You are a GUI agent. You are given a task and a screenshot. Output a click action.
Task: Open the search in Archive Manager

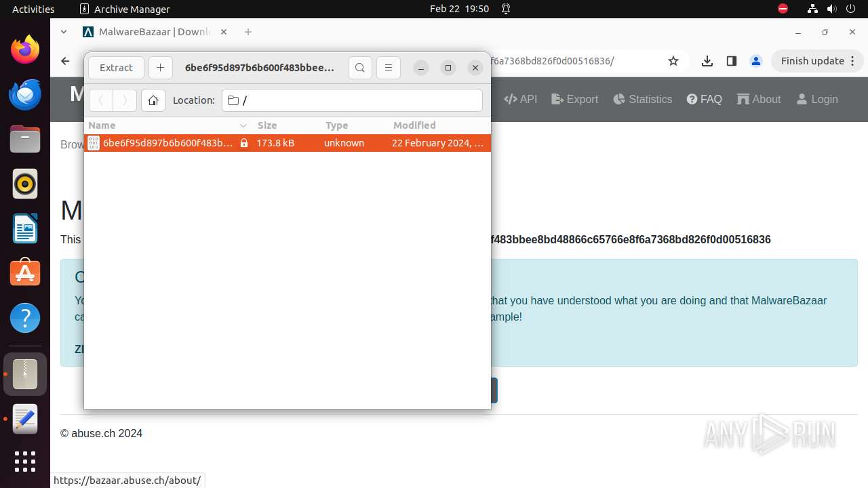tap(360, 68)
